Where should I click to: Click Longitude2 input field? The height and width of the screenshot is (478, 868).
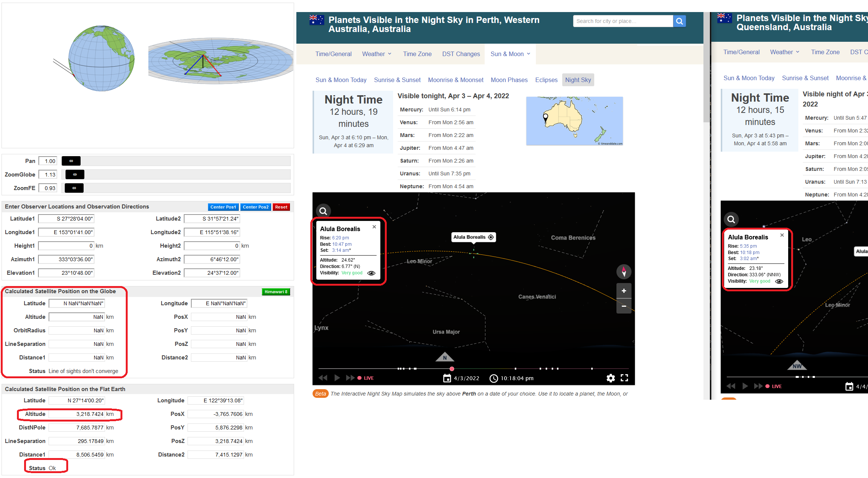[x=212, y=232]
